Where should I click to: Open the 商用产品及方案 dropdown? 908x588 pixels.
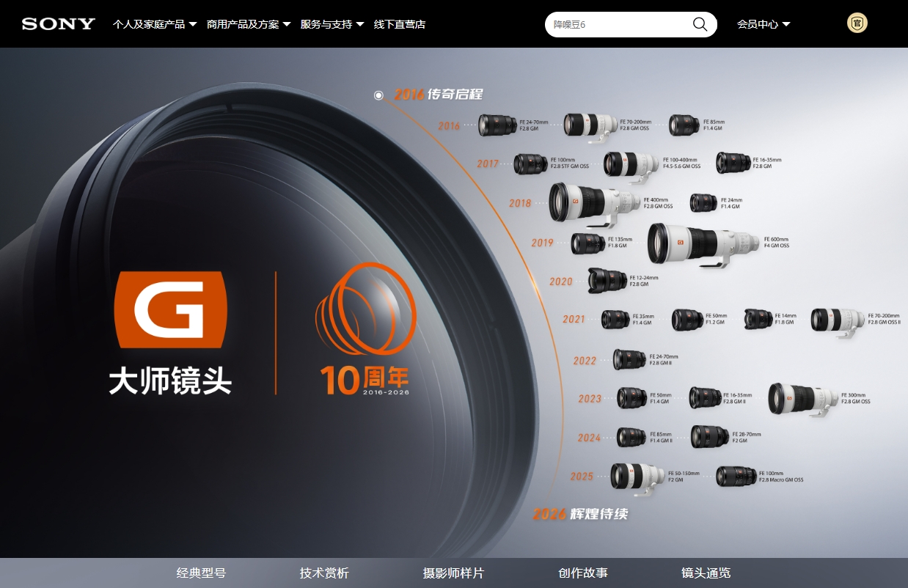click(x=249, y=24)
